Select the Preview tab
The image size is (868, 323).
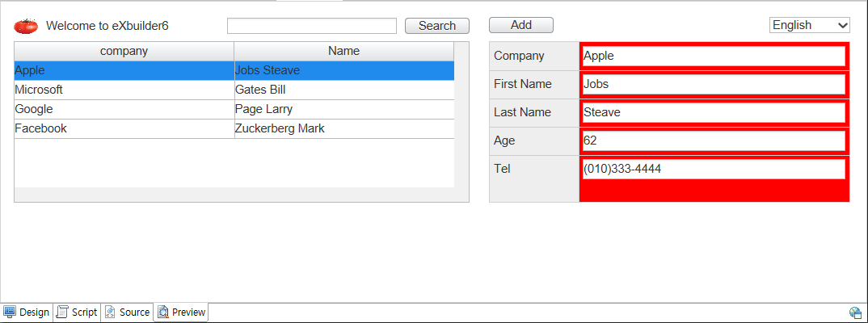(182, 313)
